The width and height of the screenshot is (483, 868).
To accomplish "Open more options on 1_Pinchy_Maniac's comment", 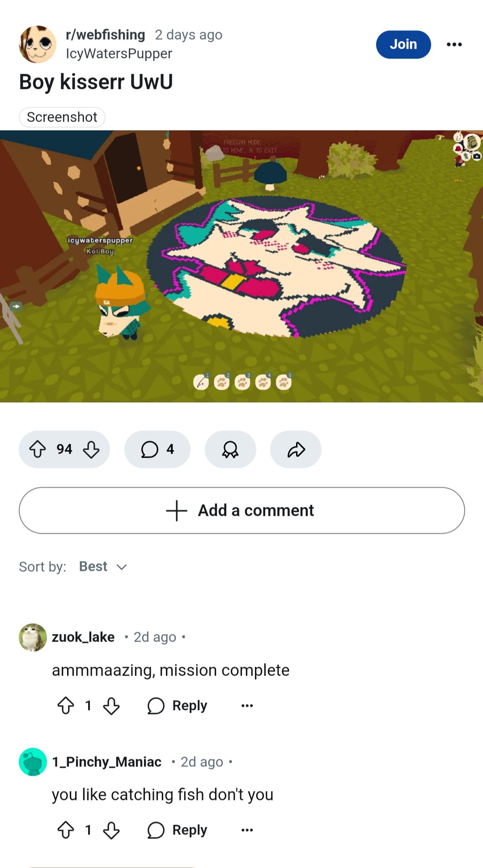I will pos(247,830).
